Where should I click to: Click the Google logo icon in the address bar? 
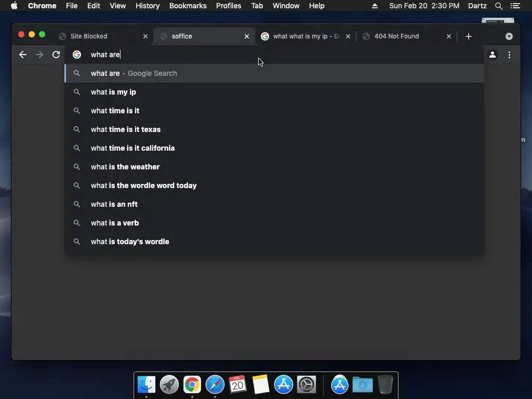click(77, 55)
